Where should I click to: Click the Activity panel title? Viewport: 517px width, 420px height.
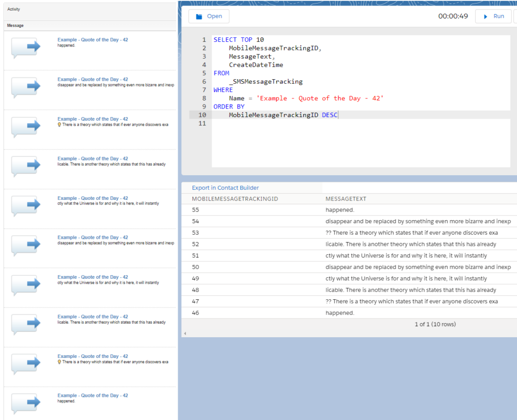[14, 10]
